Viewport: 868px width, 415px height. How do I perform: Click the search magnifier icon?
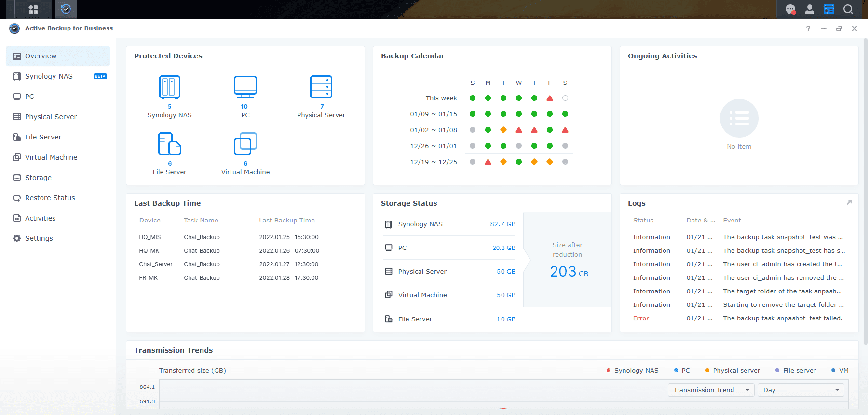(x=848, y=9)
